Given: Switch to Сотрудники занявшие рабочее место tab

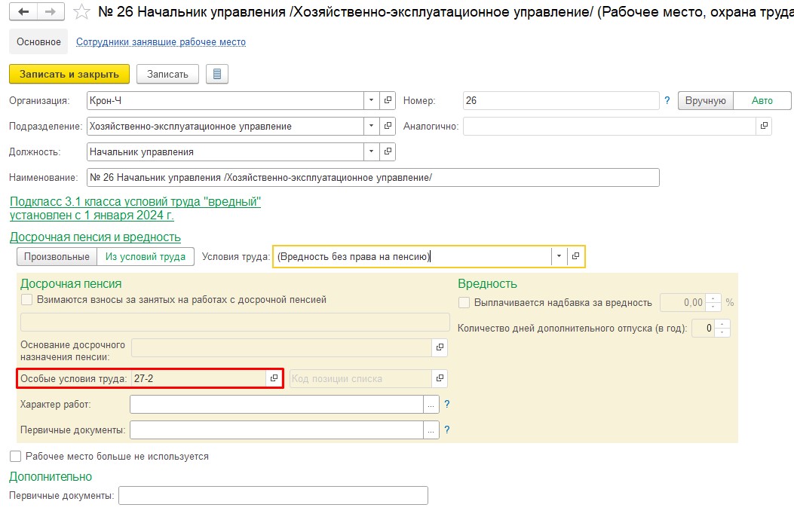Looking at the screenshot, I should (x=161, y=42).
